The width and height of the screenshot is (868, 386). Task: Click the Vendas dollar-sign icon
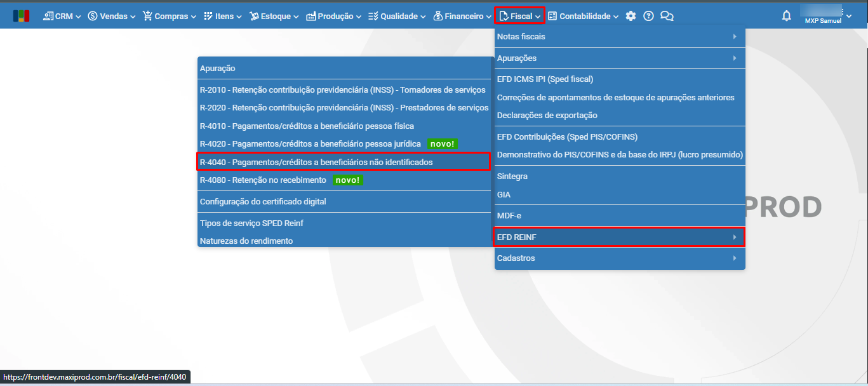[x=93, y=16]
